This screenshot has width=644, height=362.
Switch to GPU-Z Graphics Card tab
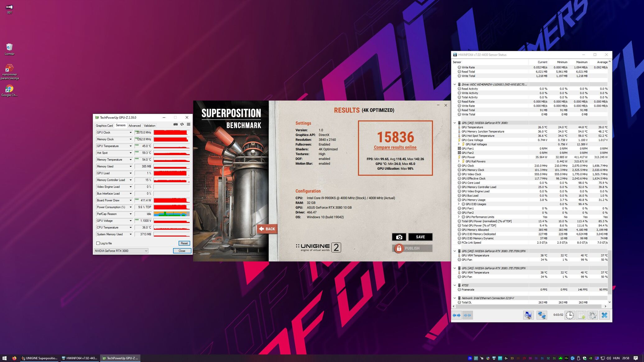104,126
